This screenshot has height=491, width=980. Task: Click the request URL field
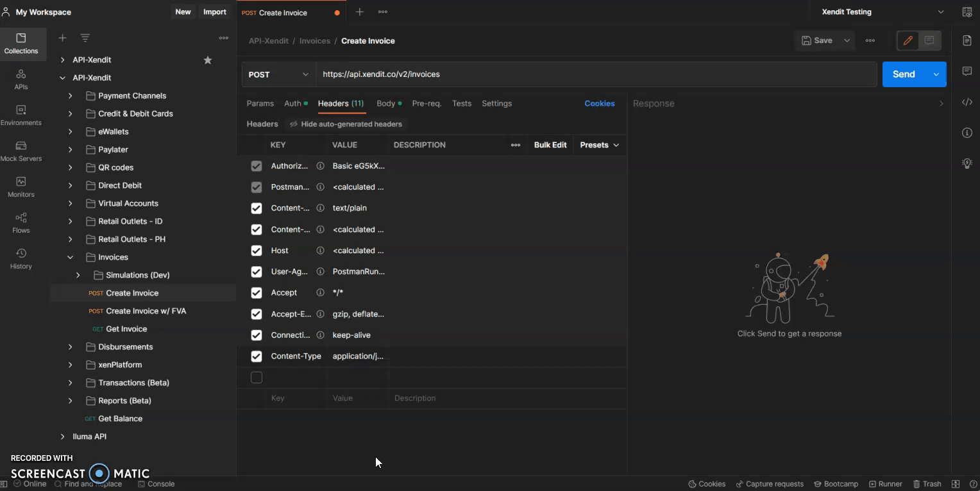[x=596, y=74]
